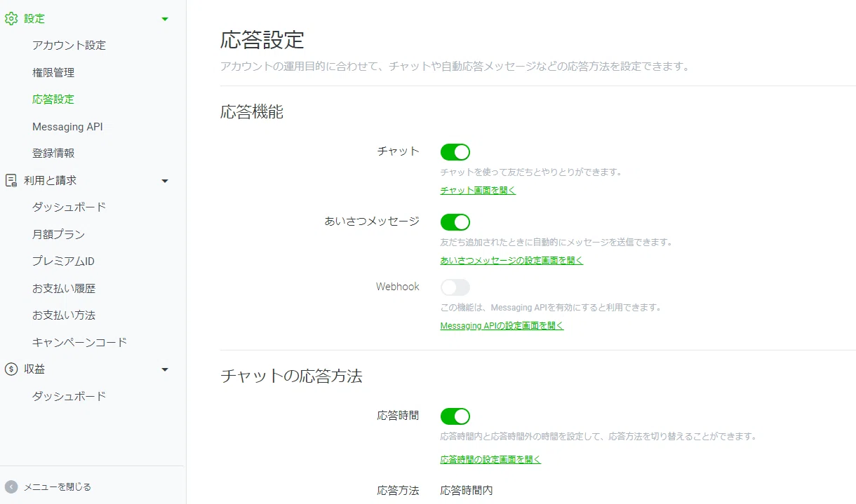Screen dimensions: 856x504
Task: Click the 応答機能 section heading
Action: pos(252,111)
